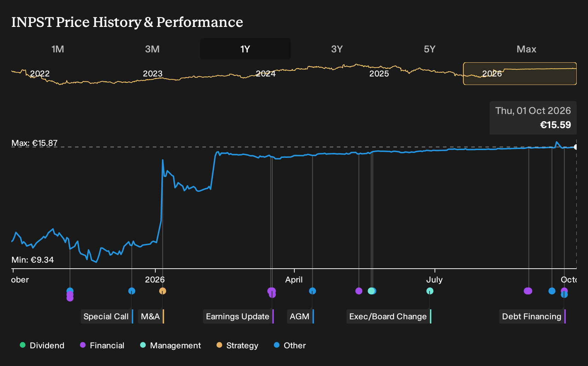The height and width of the screenshot is (366, 588).
Task: Toggle the Other legend filter
Action: pyautogui.click(x=290, y=345)
